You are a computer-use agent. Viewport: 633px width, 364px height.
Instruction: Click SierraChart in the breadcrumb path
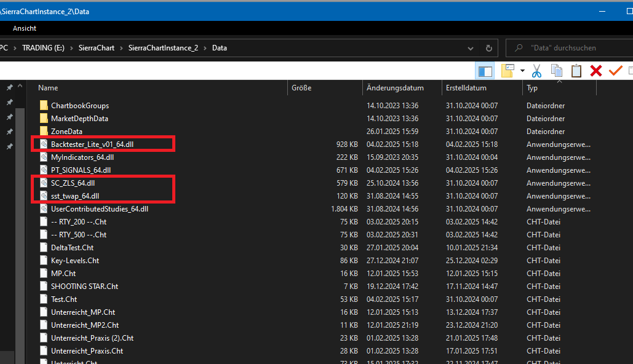96,48
